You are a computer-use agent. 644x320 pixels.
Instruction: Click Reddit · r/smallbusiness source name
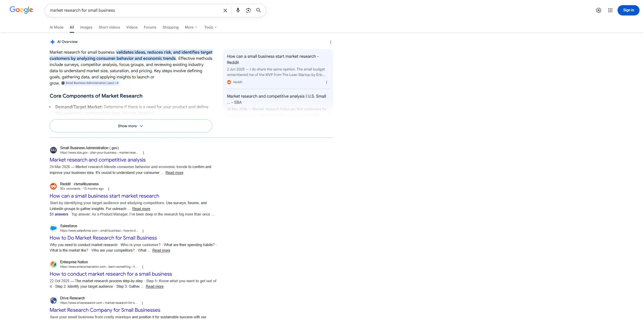click(79, 184)
